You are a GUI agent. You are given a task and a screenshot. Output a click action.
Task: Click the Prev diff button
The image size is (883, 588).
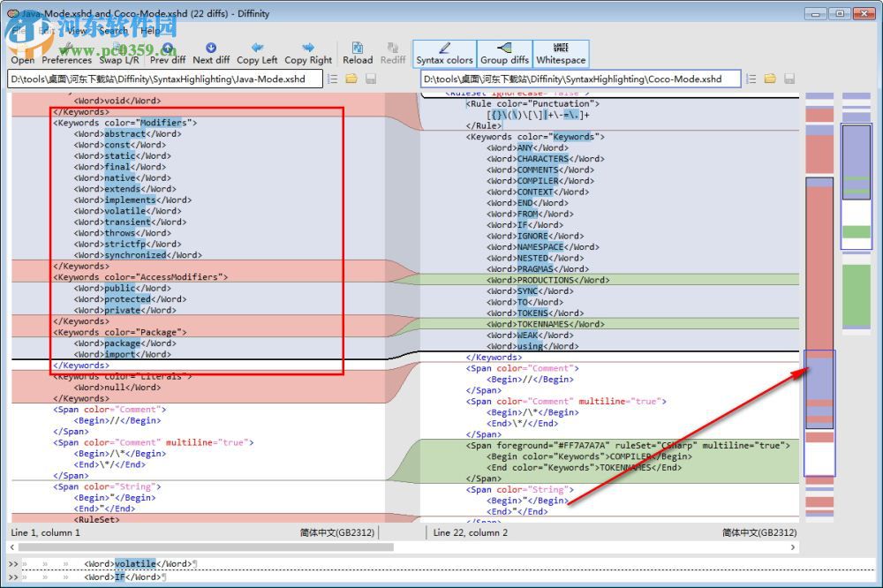[x=168, y=54]
